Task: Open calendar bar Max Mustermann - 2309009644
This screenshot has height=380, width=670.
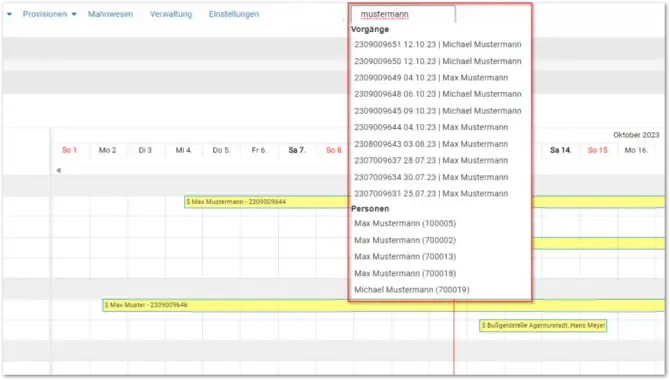Action: point(267,202)
